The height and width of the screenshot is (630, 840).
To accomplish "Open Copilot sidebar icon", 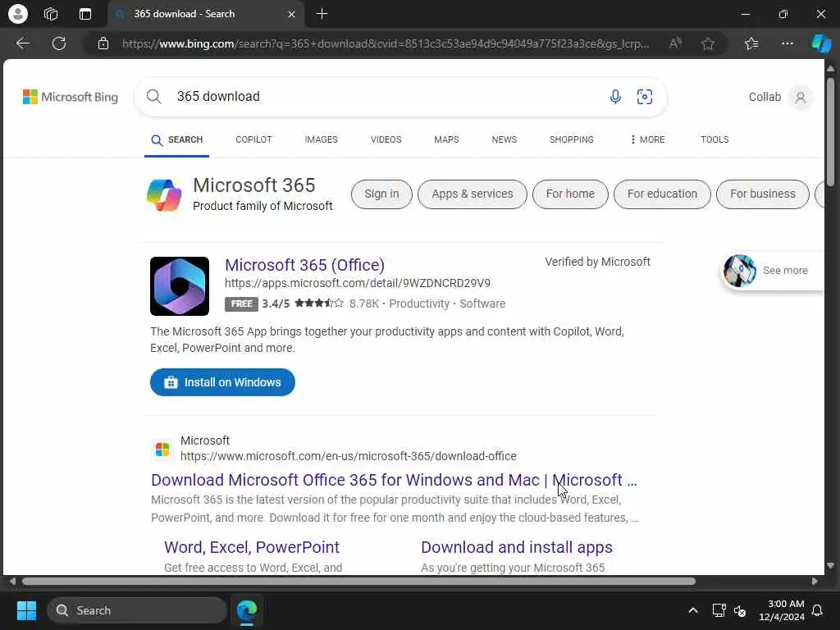I will [820, 43].
